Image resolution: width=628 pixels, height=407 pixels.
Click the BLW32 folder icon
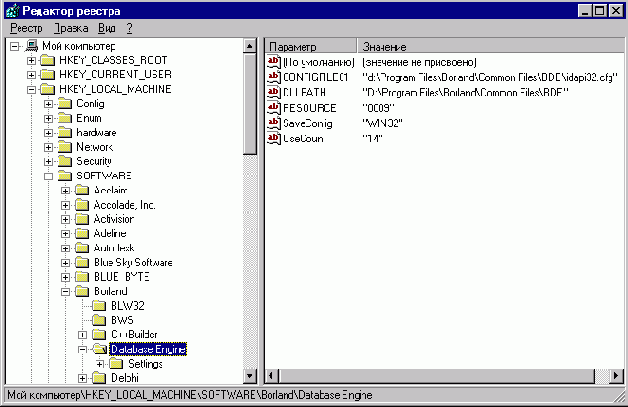99,306
